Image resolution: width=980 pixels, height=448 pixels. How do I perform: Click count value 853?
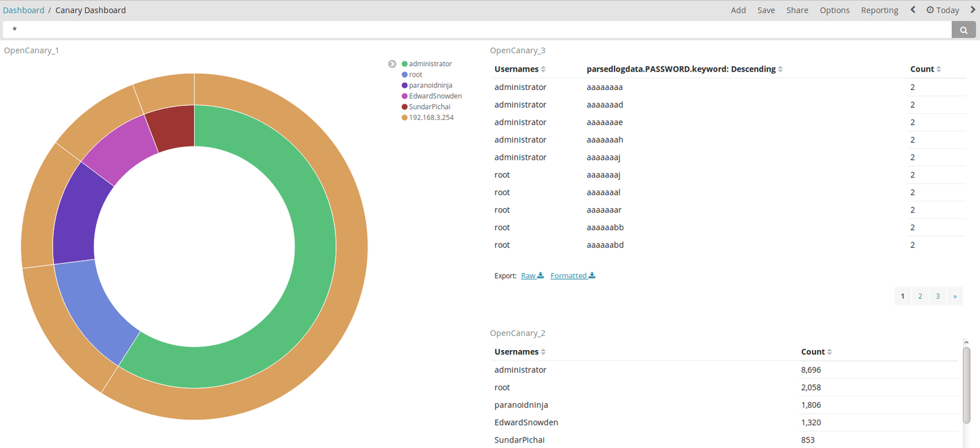click(x=808, y=440)
